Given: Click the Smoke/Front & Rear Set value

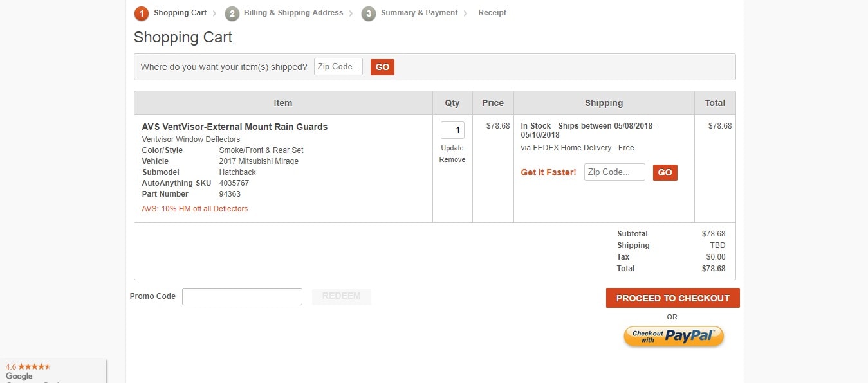Looking at the screenshot, I should [x=261, y=150].
